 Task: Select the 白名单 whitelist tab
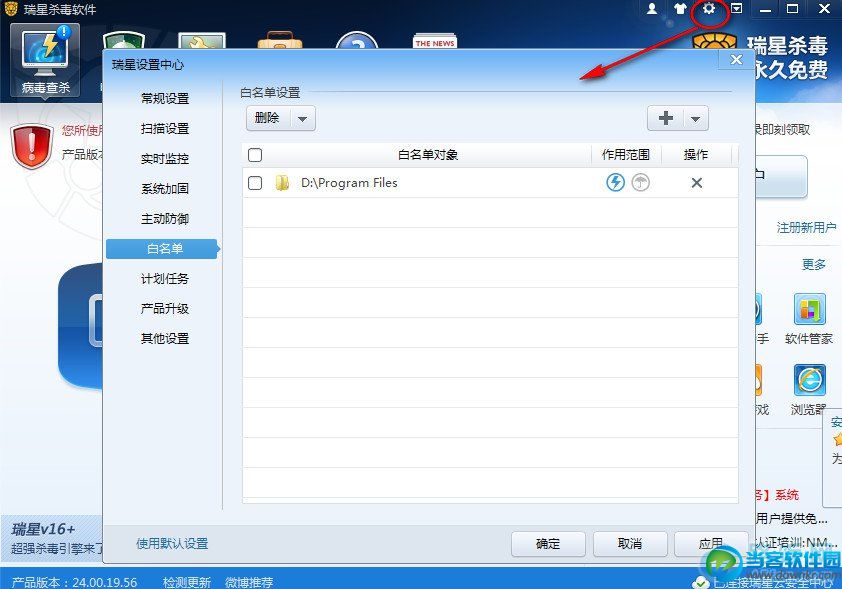pos(163,249)
